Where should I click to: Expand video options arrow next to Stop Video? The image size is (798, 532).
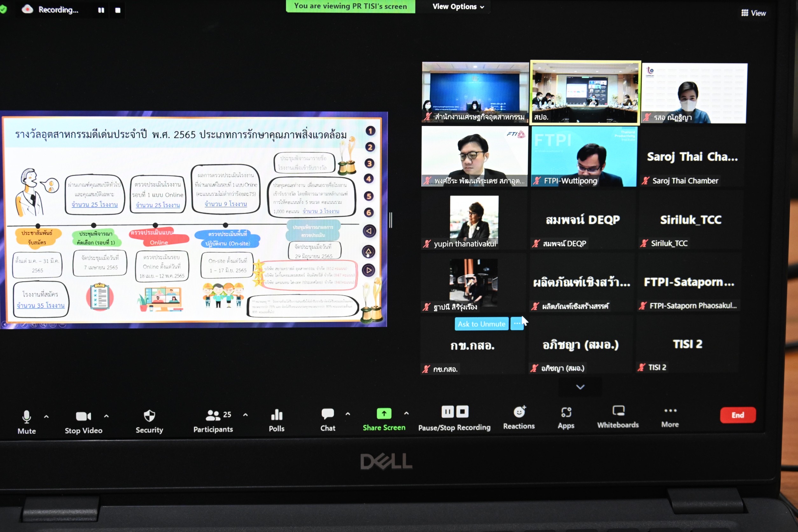106,416
